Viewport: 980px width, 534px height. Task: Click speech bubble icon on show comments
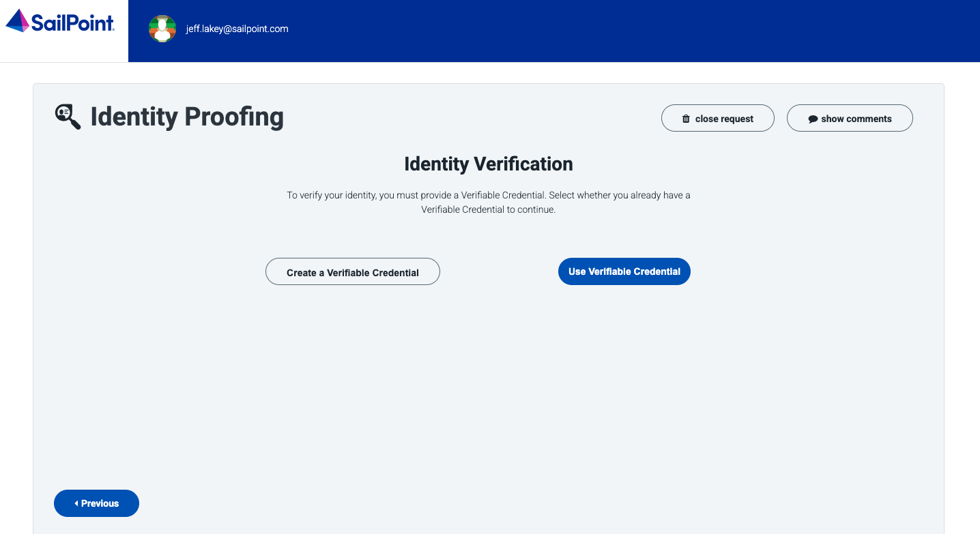[813, 119]
